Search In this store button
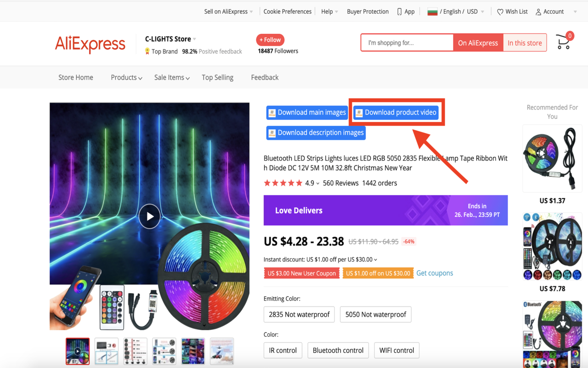The image size is (588, 368). click(525, 43)
